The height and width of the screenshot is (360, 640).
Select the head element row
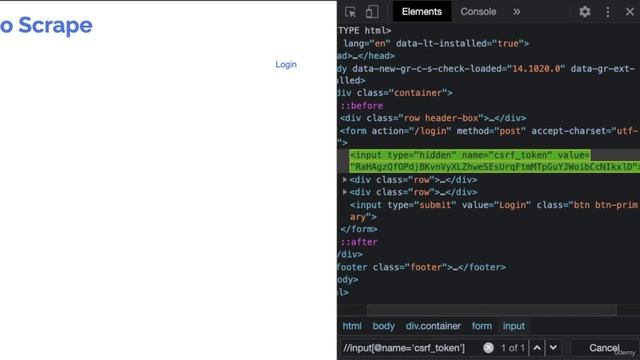366,56
